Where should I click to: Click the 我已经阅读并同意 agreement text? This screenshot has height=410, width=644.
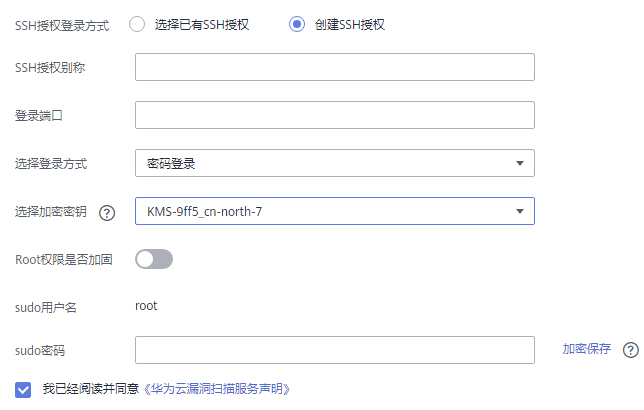pyautogui.click(x=92, y=389)
